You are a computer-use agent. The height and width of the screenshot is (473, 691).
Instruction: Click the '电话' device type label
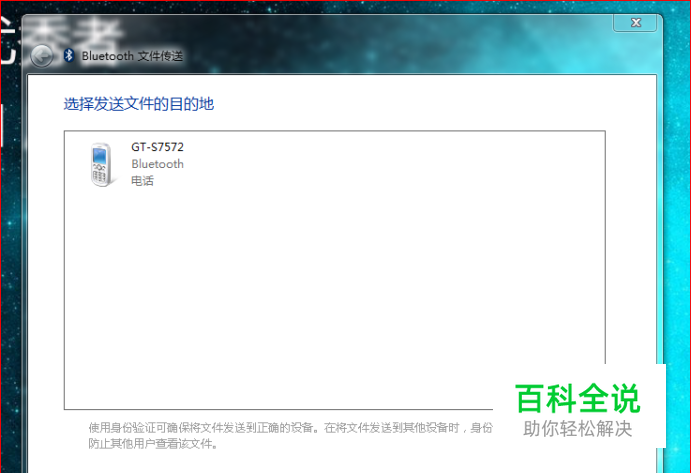pyautogui.click(x=142, y=181)
